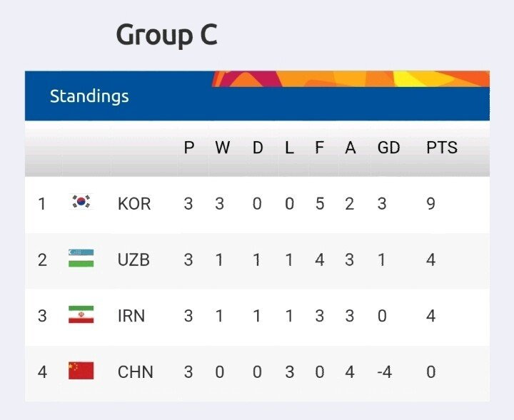Click the Uzbekistan flag icon

(81, 258)
